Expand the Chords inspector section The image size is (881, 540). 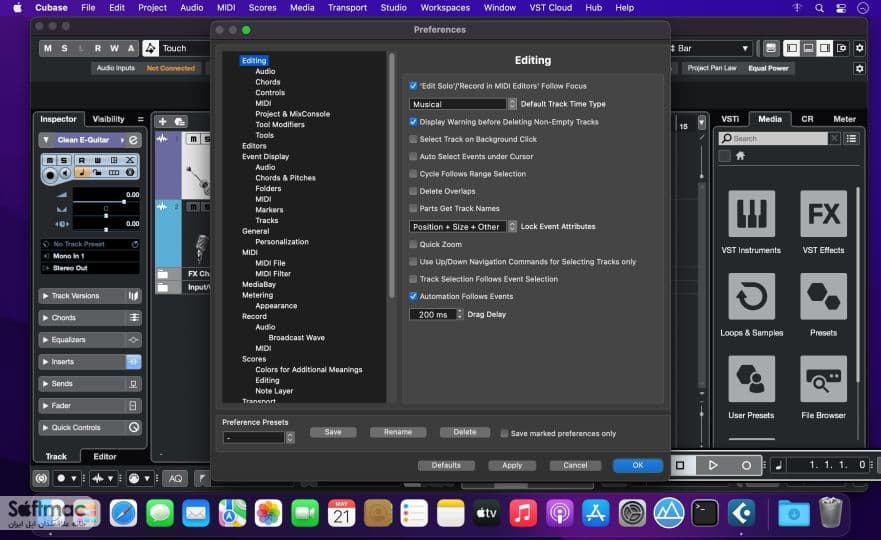[x=46, y=317]
